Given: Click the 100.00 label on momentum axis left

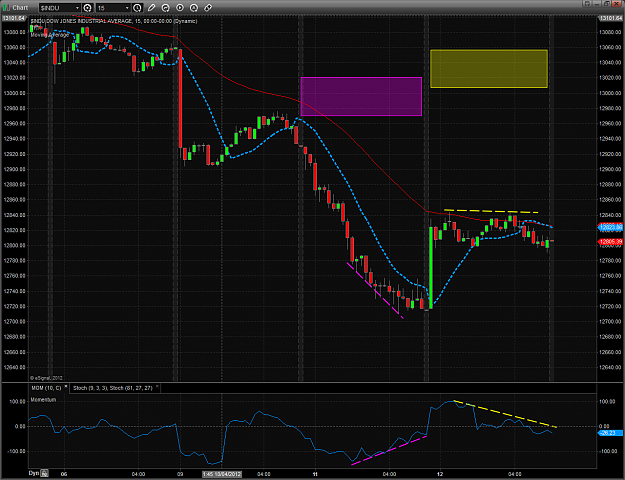Looking at the screenshot, I should click(x=17, y=401).
